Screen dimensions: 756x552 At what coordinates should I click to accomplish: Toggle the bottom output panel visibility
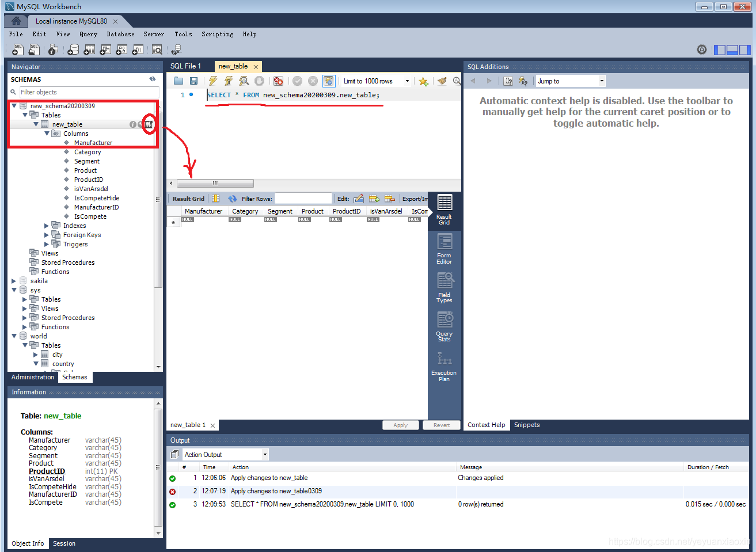(732, 50)
